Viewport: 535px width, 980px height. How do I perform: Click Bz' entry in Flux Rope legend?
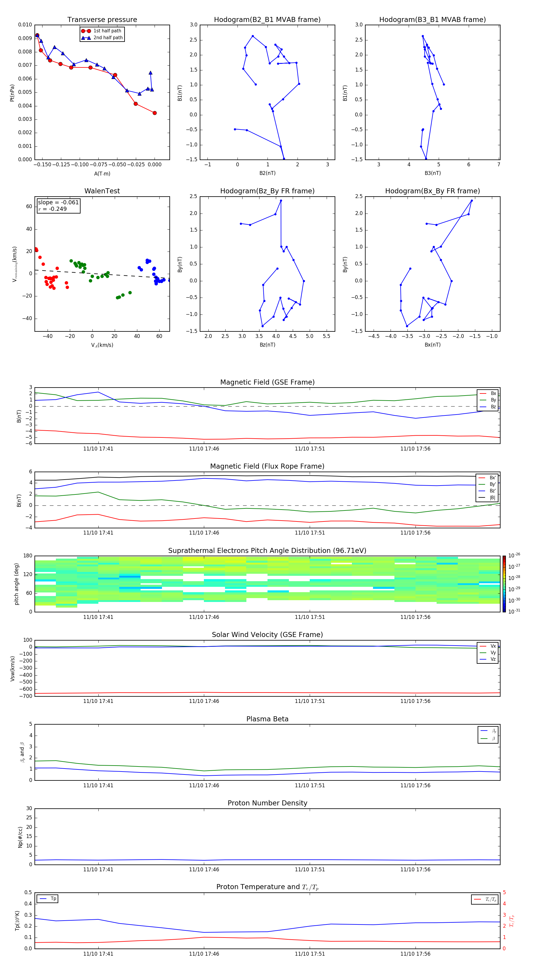pyautogui.click(x=487, y=491)
